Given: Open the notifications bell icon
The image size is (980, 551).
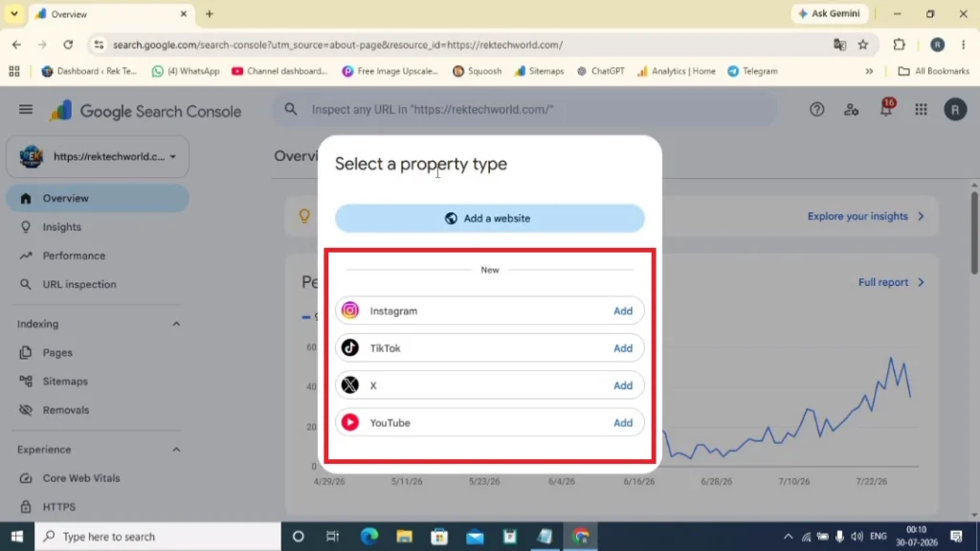Looking at the screenshot, I should (886, 109).
